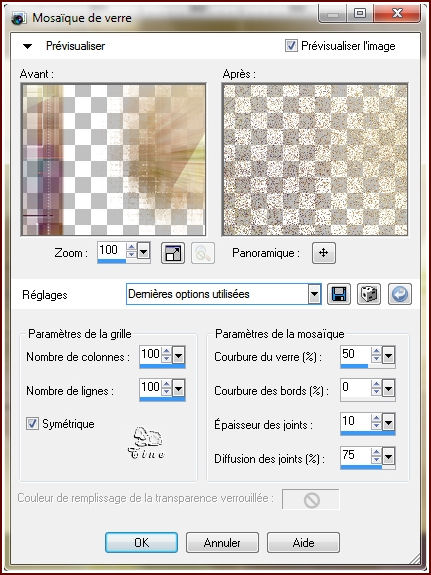Click the Corel app icon in title bar
The image size is (431, 575).
(x=18, y=18)
